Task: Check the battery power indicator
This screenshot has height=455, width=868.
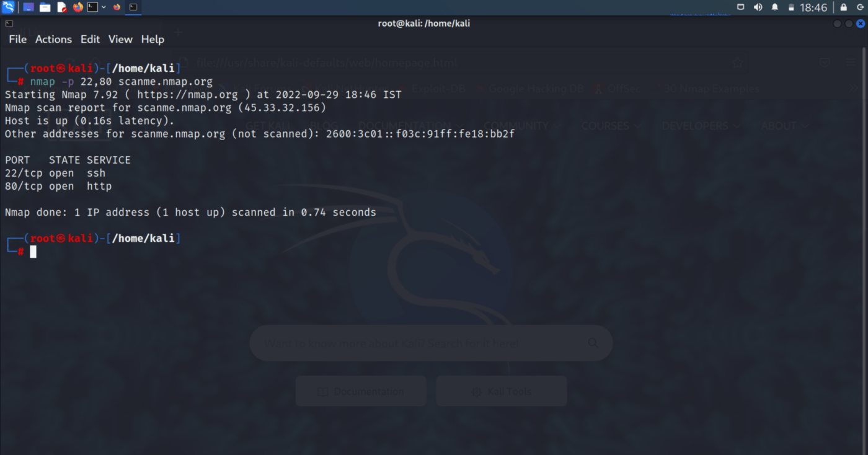Action: [x=791, y=7]
